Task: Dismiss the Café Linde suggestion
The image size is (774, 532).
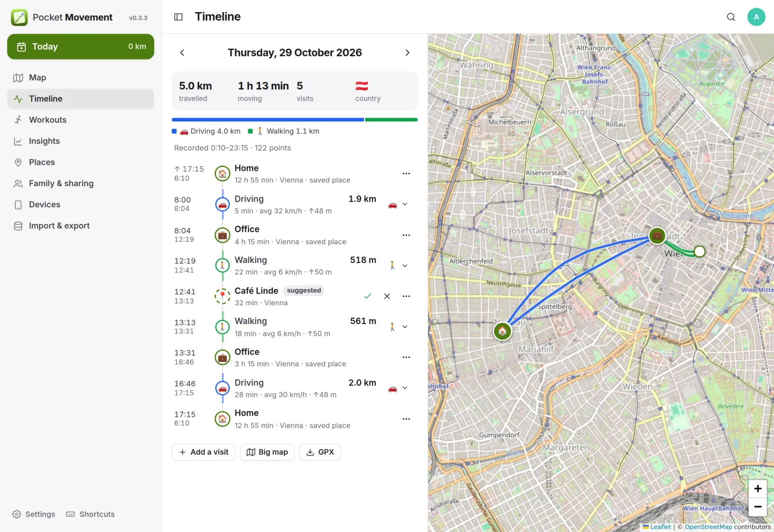Action: 387,296
